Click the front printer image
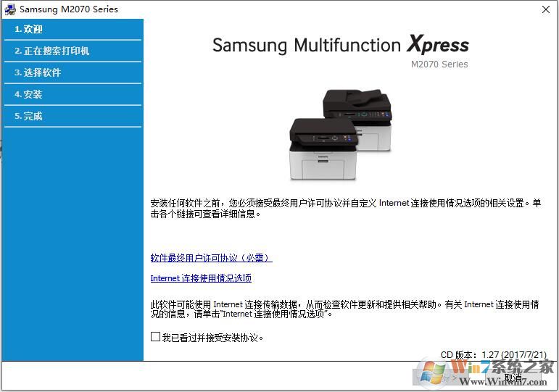This screenshot has width=559, height=392. coord(323,149)
